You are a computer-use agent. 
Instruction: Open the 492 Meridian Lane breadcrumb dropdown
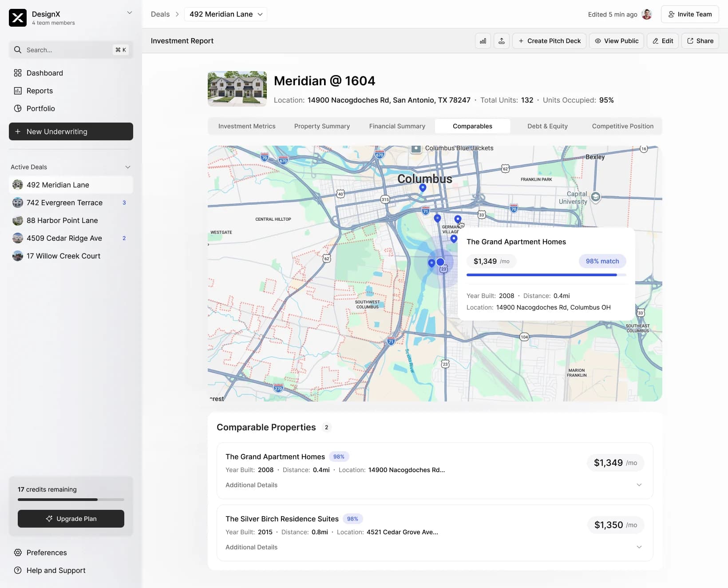click(226, 14)
